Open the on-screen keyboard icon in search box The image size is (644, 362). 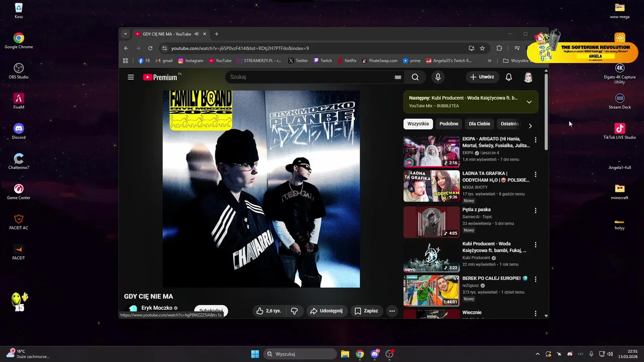point(397,77)
